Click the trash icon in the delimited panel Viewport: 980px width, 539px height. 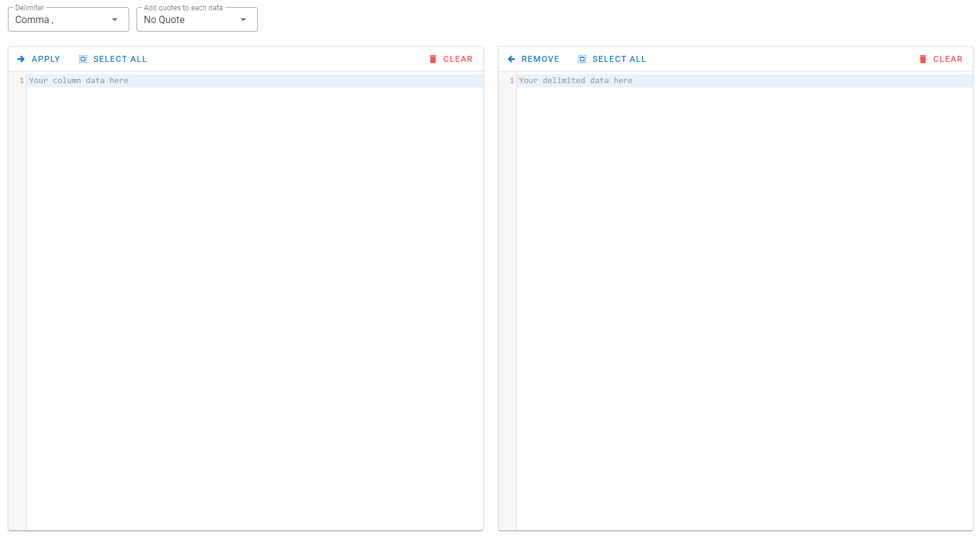[923, 59]
